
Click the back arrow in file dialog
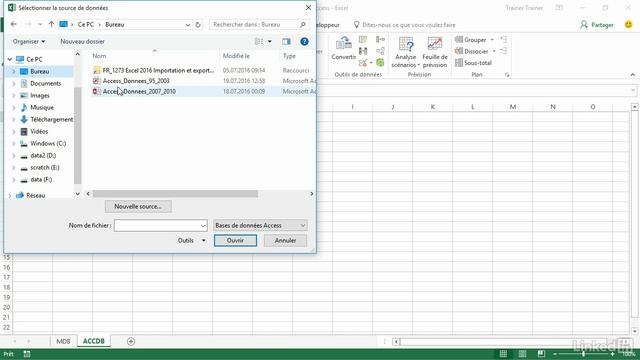coord(13,24)
